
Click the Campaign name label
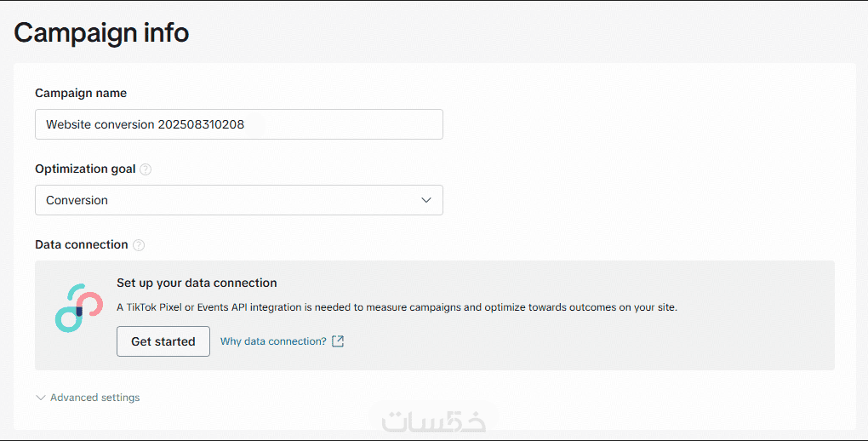[81, 94]
